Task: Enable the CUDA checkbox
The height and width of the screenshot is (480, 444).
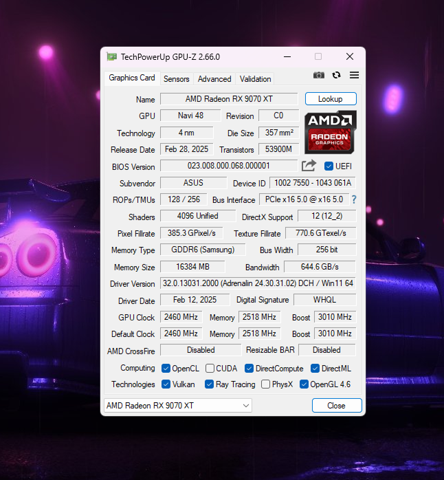Action: pos(210,368)
